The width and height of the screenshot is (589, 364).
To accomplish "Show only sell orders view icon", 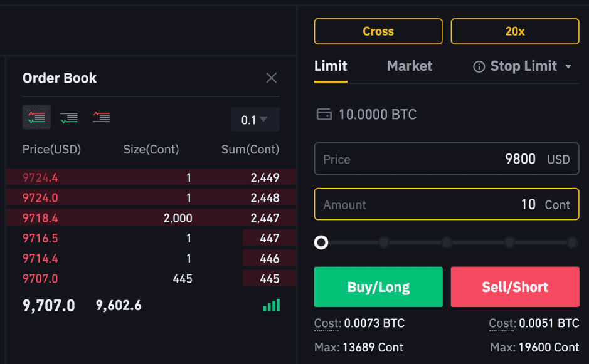I will 101,117.
